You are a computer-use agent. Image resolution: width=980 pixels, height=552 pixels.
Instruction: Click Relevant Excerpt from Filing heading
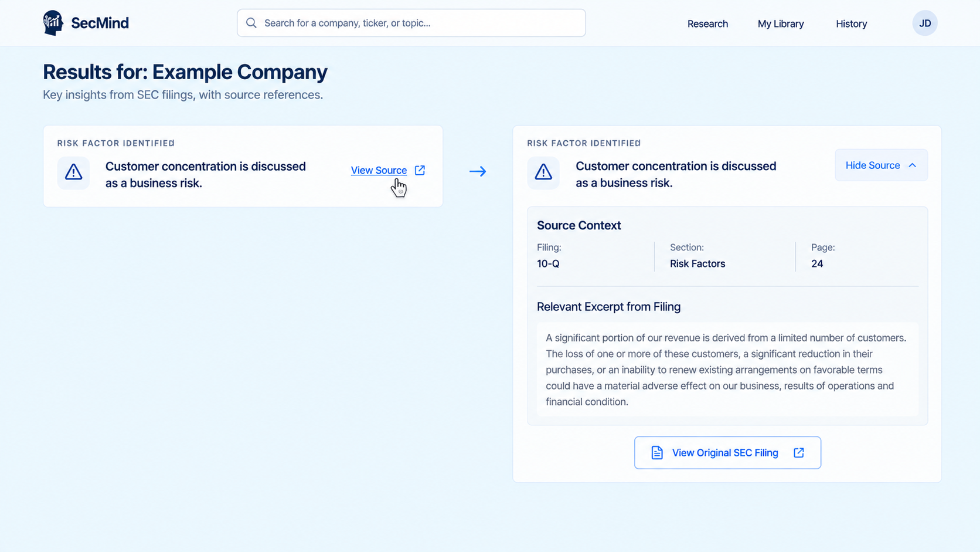click(x=608, y=307)
